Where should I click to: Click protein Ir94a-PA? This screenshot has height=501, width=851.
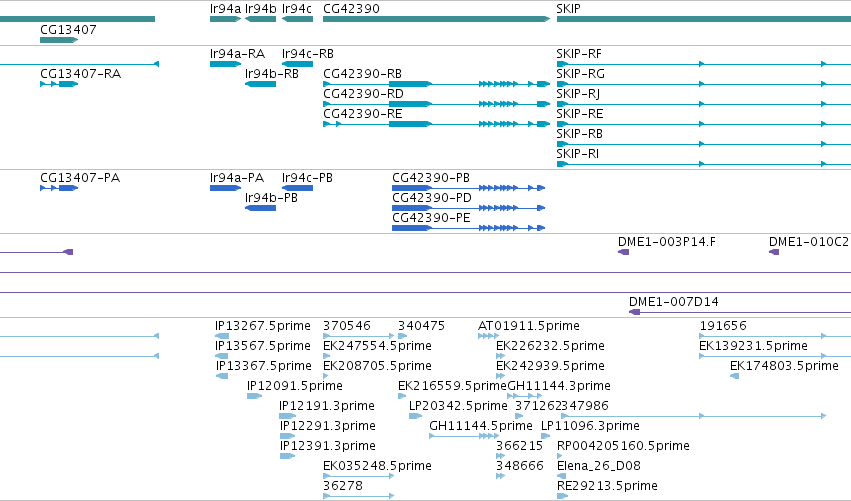pos(237,178)
